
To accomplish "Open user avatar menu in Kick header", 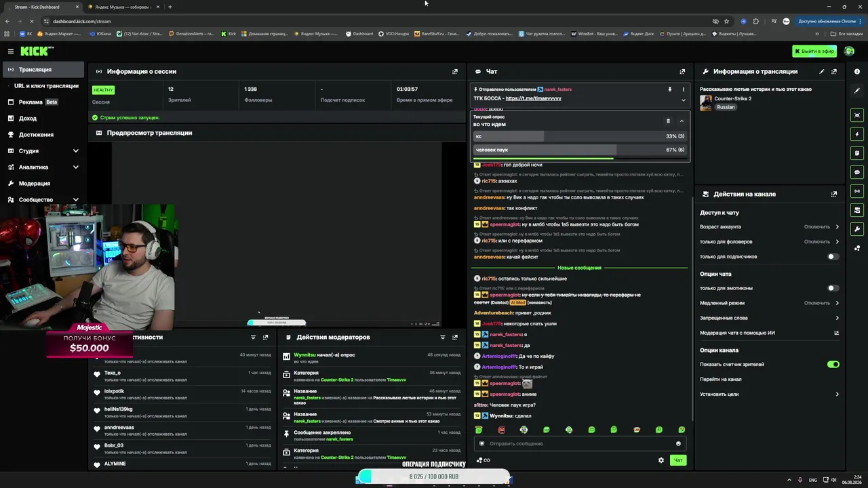I will click(x=849, y=51).
